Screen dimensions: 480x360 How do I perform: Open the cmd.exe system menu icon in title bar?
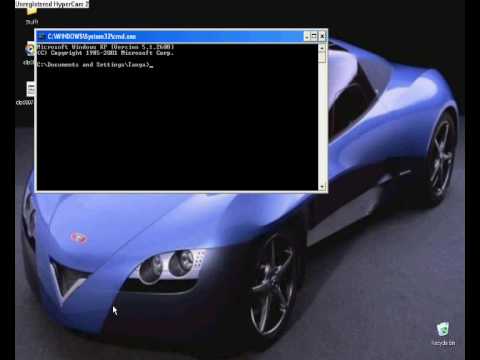coord(42,36)
